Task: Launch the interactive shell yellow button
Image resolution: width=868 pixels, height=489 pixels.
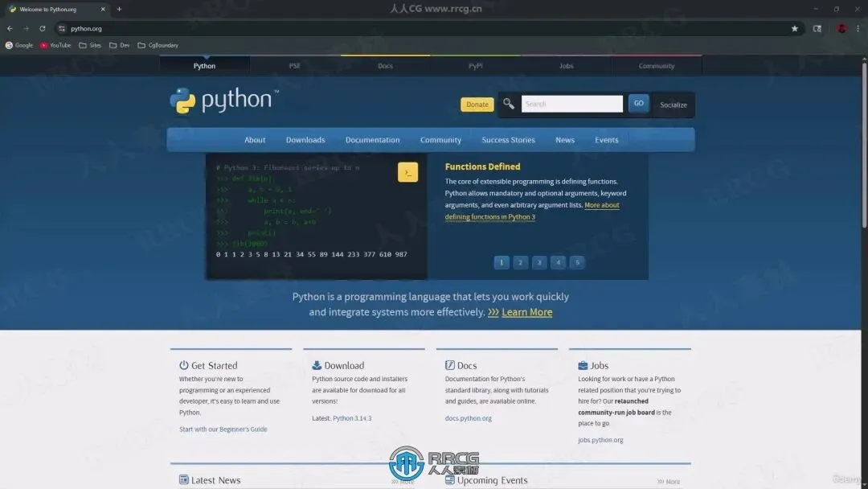Action: coord(407,172)
